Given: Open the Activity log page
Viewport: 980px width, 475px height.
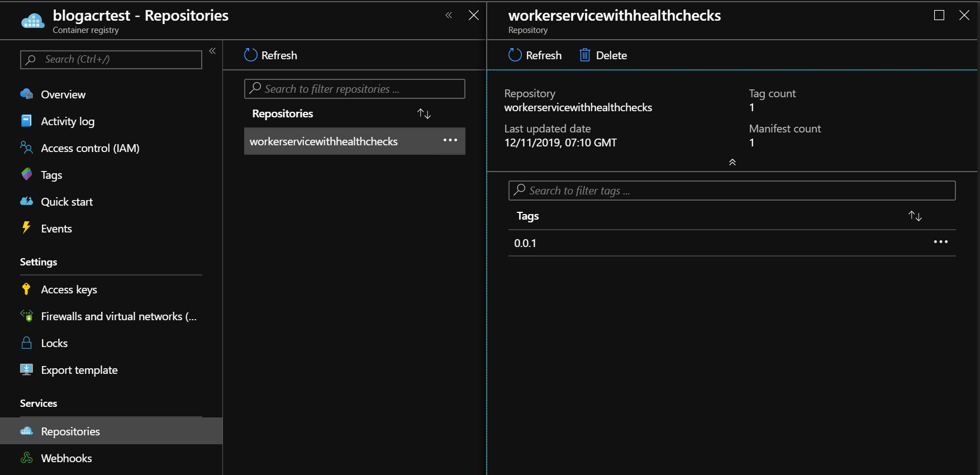Looking at the screenshot, I should (x=68, y=121).
